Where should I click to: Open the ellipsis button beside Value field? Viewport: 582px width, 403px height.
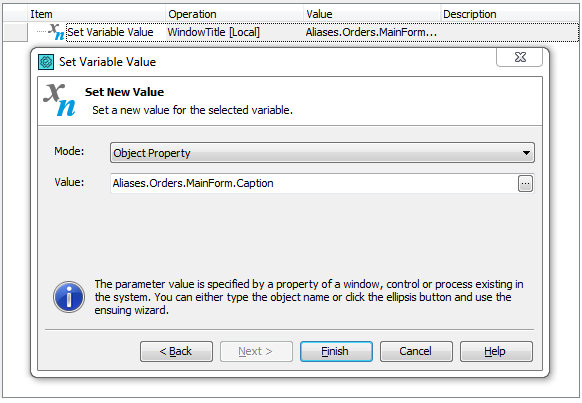click(x=525, y=184)
